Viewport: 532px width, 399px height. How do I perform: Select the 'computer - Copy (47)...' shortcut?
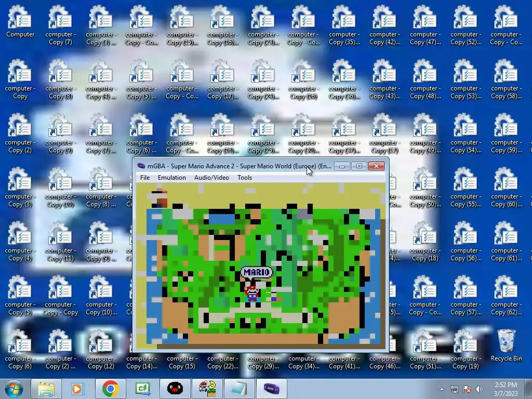pos(425,26)
